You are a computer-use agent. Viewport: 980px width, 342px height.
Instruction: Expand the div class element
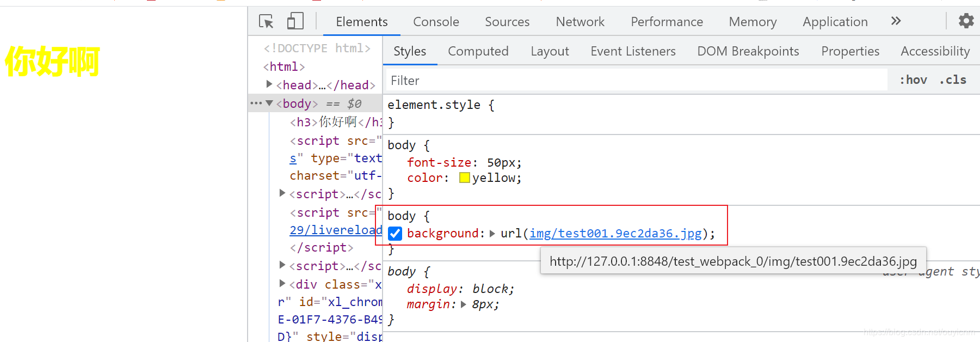(x=282, y=283)
